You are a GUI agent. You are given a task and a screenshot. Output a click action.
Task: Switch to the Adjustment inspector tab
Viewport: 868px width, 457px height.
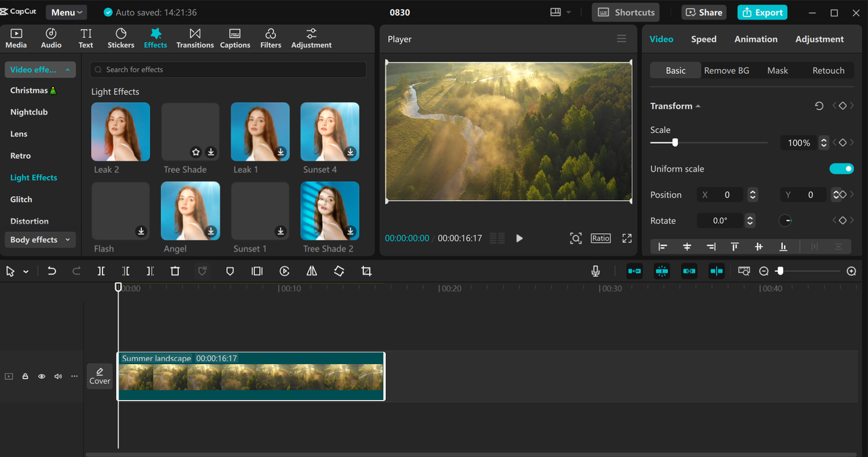click(x=820, y=39)
